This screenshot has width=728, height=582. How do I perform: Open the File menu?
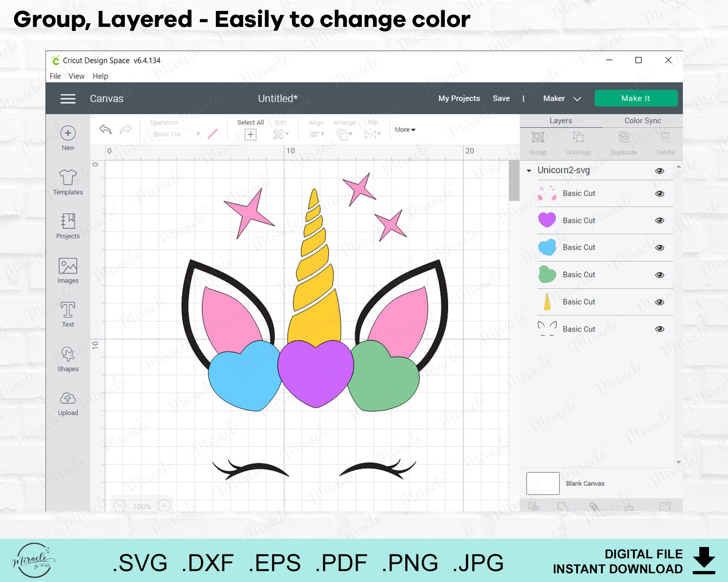55,76
